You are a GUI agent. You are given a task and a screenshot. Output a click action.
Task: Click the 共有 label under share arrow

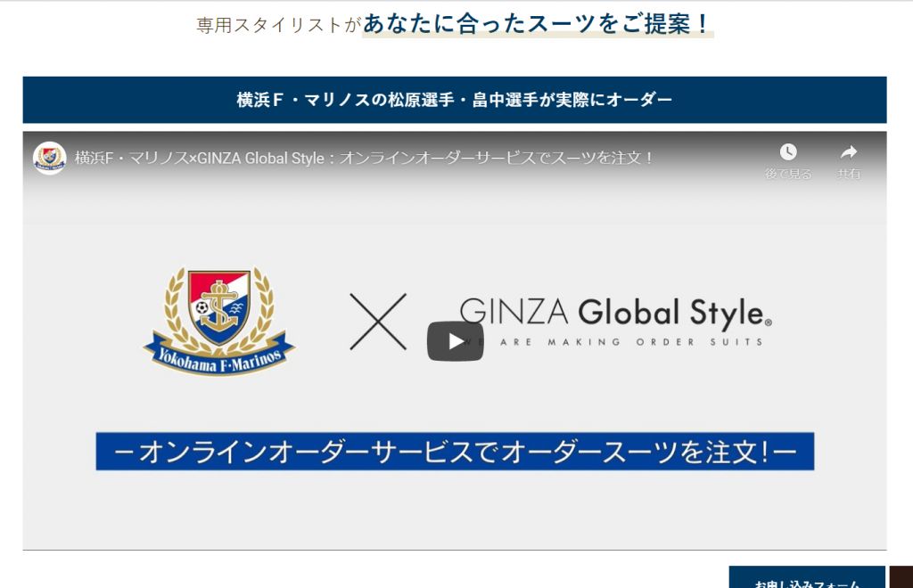[849, 174]
